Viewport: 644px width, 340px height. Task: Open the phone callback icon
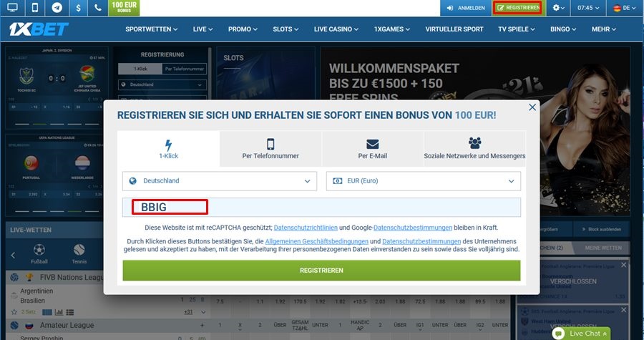[x=98, y=8]
